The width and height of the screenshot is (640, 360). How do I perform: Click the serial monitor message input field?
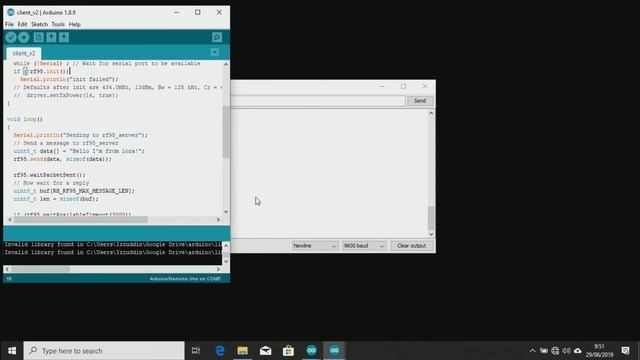pos(318,101)
